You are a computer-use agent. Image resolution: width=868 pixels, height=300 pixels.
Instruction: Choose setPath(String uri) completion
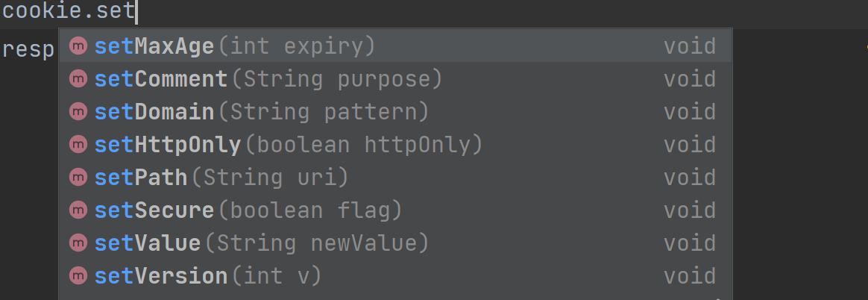396,178
